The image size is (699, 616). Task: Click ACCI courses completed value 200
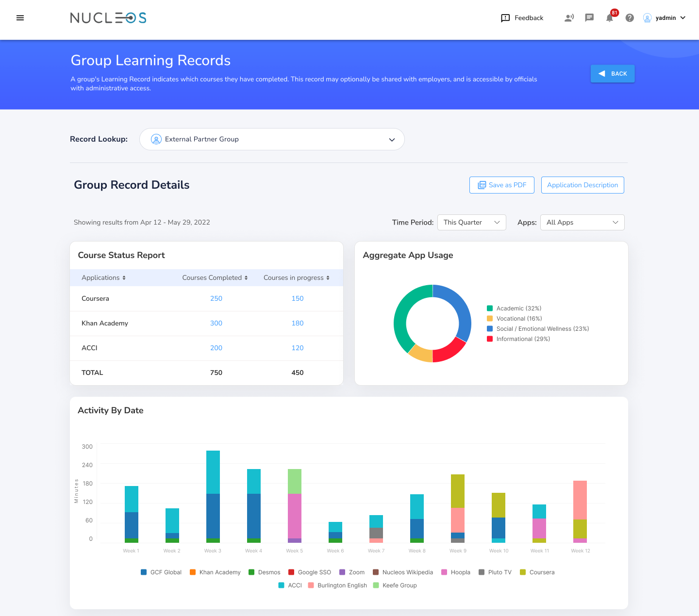pos(216,348)
